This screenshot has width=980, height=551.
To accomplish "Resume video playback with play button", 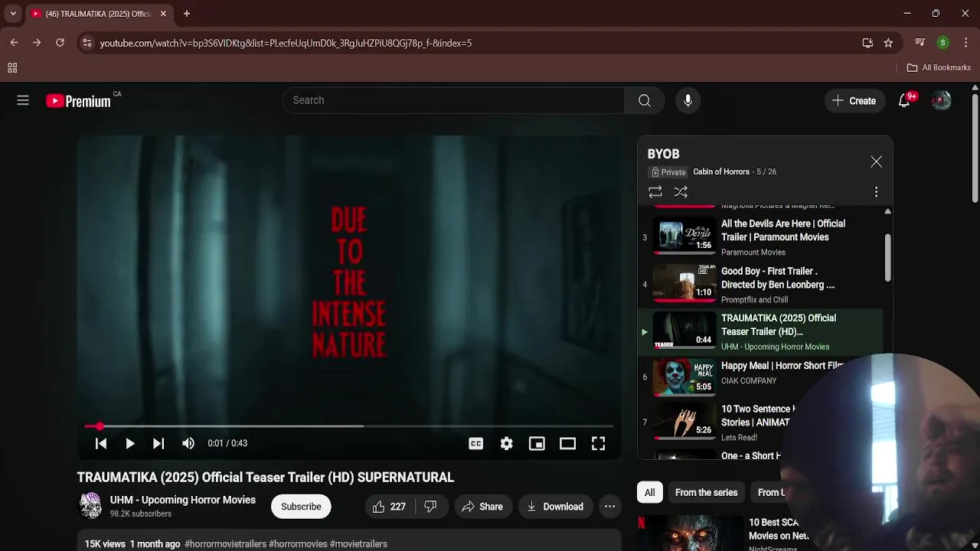I will 129,443.
